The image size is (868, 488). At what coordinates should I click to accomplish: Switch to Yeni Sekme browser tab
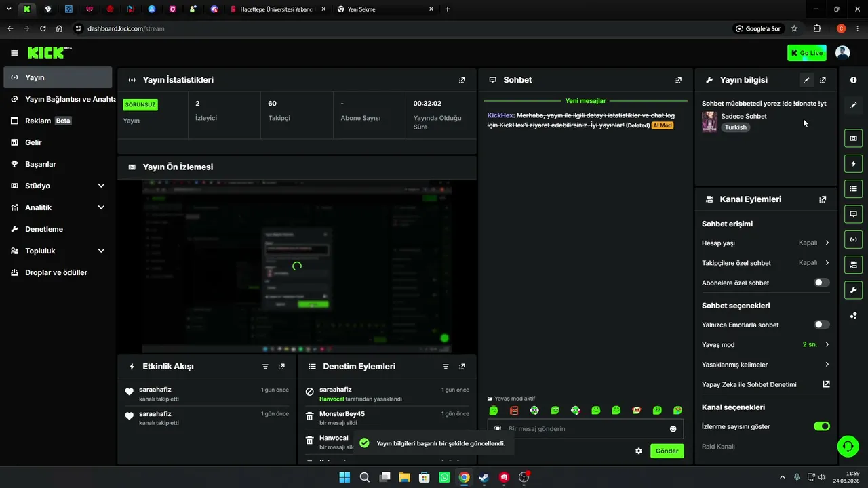[x=385, y=9]
